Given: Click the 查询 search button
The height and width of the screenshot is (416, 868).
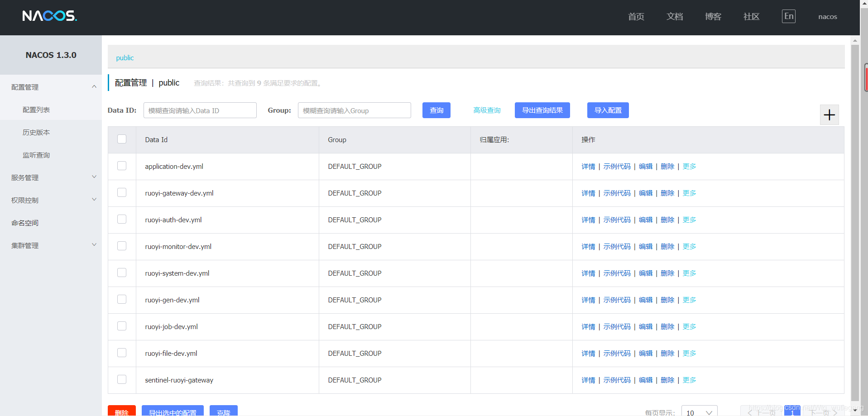Looking at the screenshot, I should [x=436, y=110].
